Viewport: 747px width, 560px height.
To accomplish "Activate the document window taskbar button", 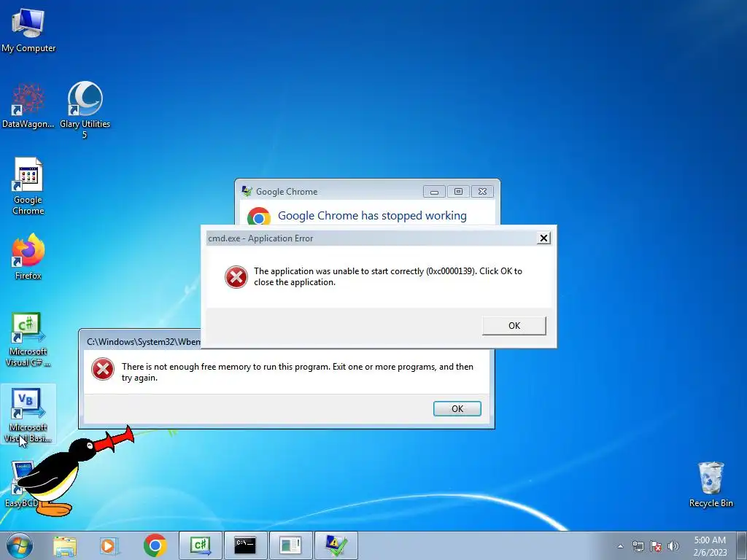I will pos(290,545).
